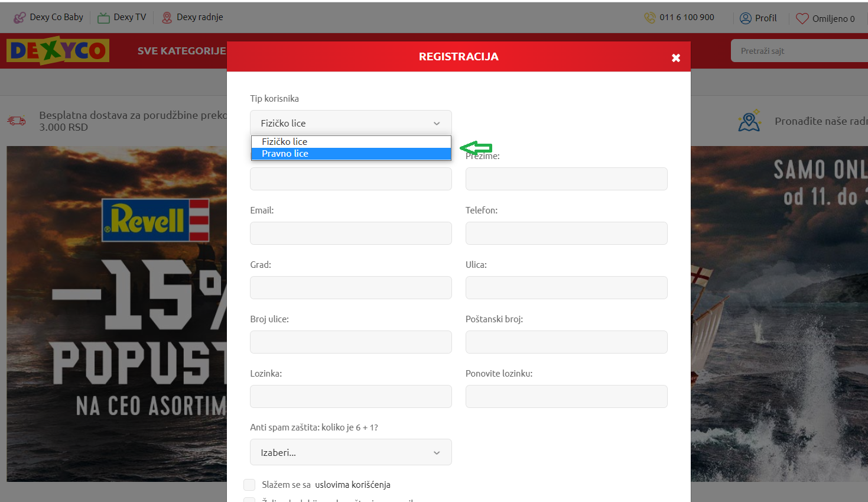Click the DexyCo logo
This screenshot has height=502, width=868.
click(58, 51)
